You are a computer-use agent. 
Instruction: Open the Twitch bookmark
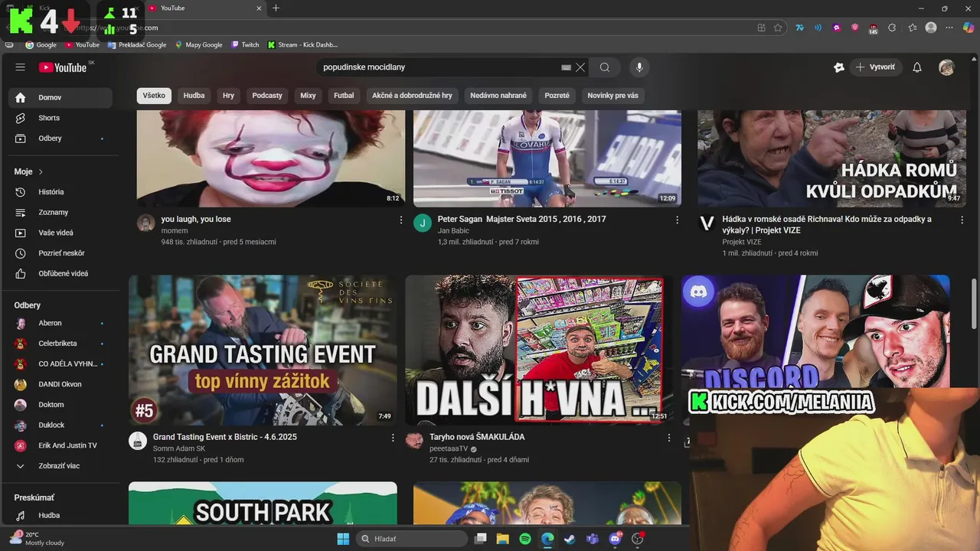(245, 45)
